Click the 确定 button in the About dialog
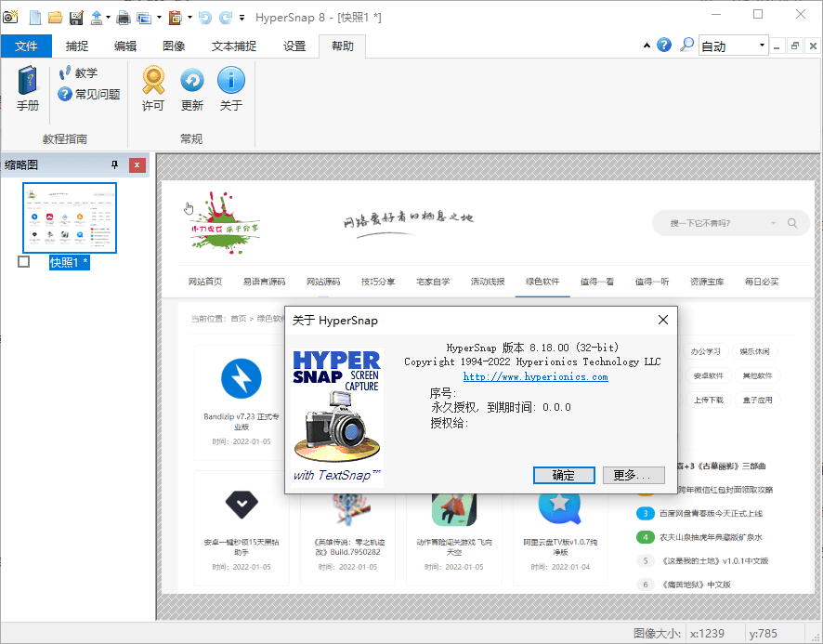This screenshot has width=823, height=644. pos(564,475)
